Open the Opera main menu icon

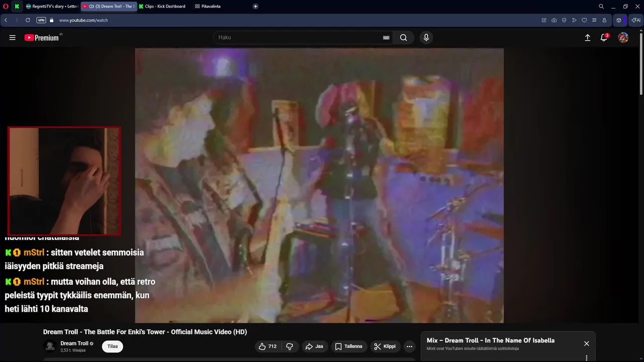(x=6, y=7)
